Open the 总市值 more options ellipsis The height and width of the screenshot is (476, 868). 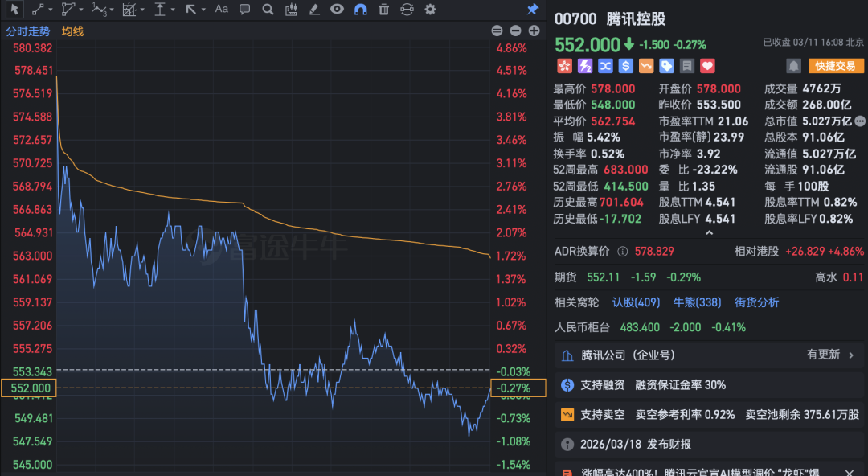click(860, 121)
